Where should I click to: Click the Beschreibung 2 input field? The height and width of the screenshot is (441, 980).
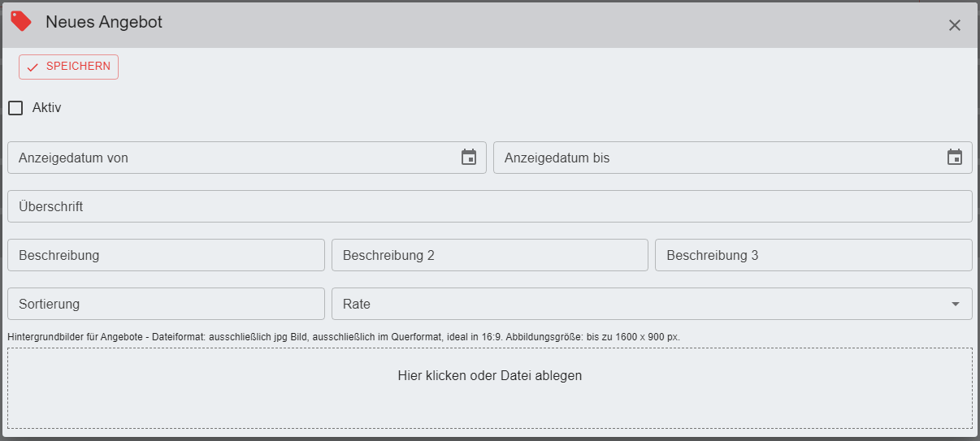coord(489,255)
